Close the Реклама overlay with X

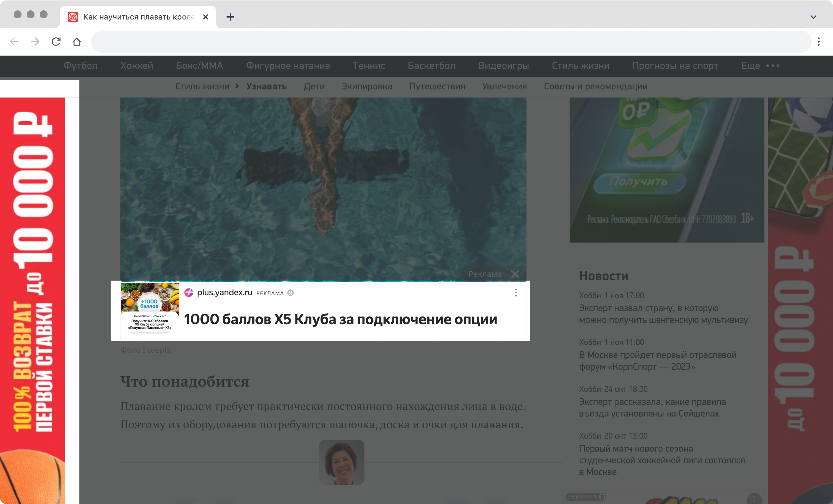point(515,274)
